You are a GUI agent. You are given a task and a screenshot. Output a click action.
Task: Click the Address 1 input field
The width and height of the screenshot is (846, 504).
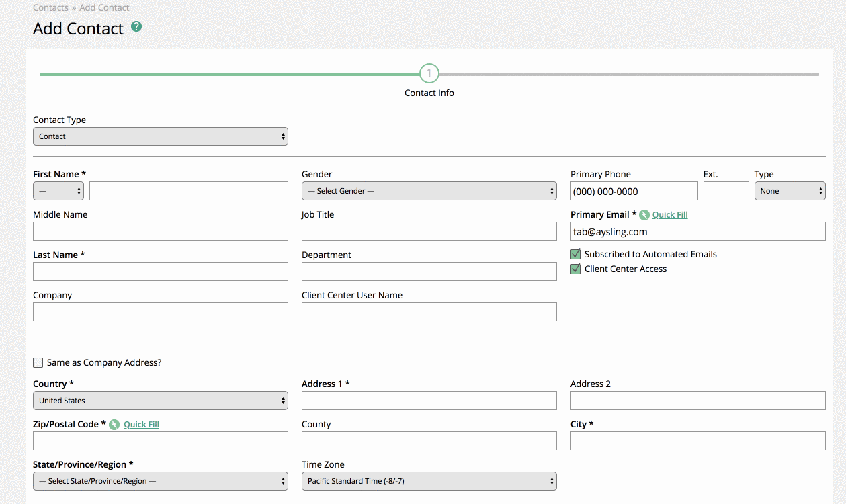click(429, 401)
